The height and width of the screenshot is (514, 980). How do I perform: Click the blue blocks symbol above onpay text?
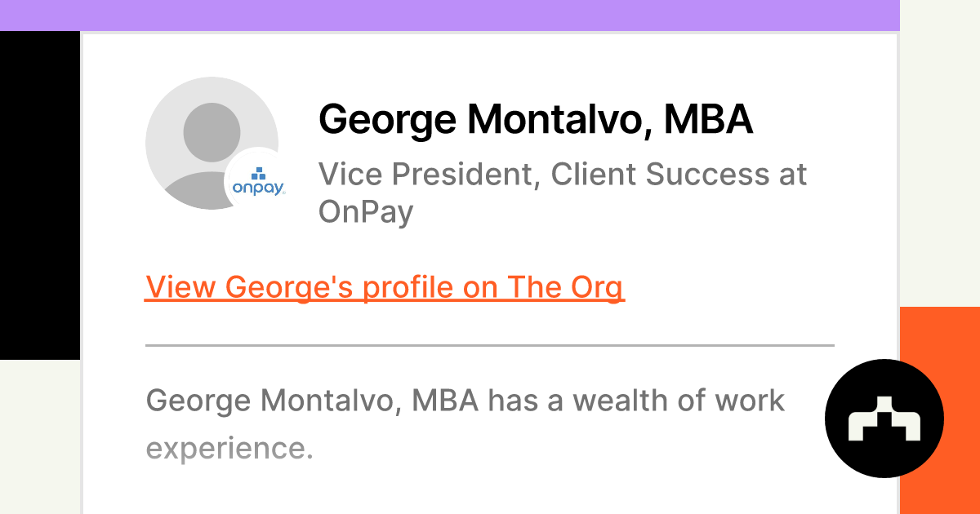[258, 173]
